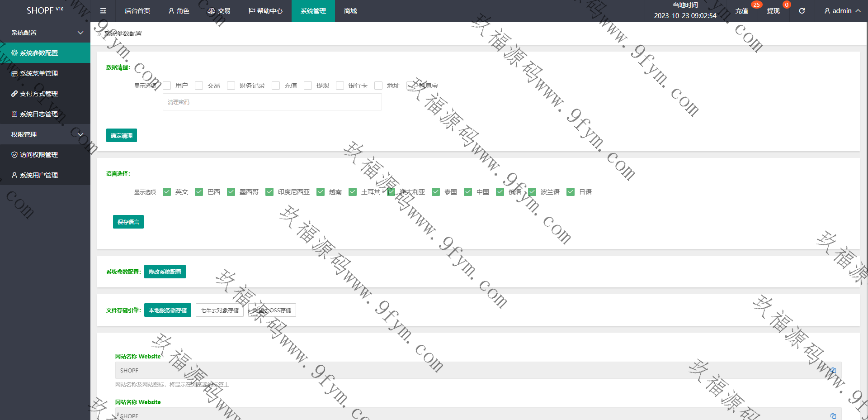Viewport: 868px width, 420px height.
Task: Switch to the 商城 top menu tab
Action: [x=350, y=11]
